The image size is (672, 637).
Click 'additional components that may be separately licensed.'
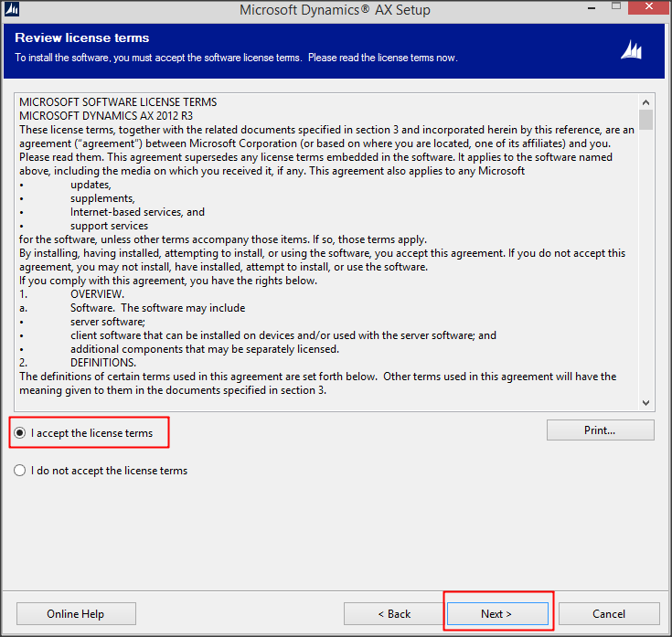click(x=205, y=349)
